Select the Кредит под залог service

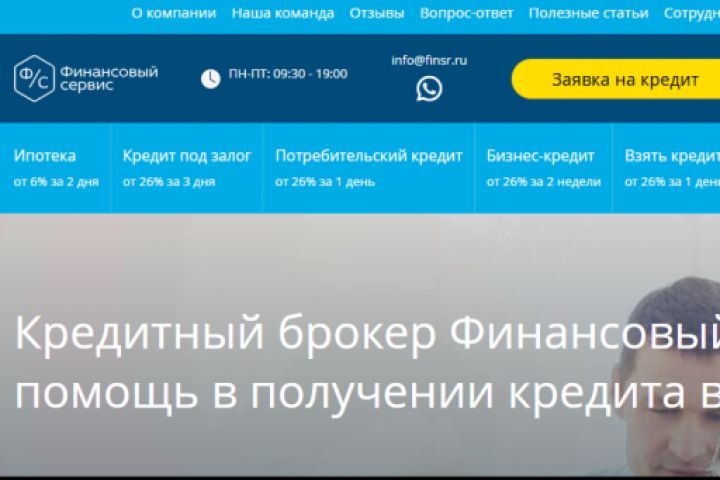click(x=186, y=168)
